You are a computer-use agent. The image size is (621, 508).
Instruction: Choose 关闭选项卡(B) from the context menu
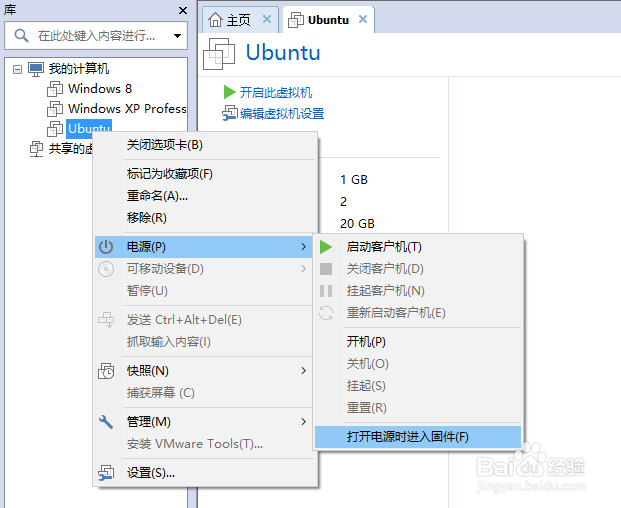coord(206,145)
